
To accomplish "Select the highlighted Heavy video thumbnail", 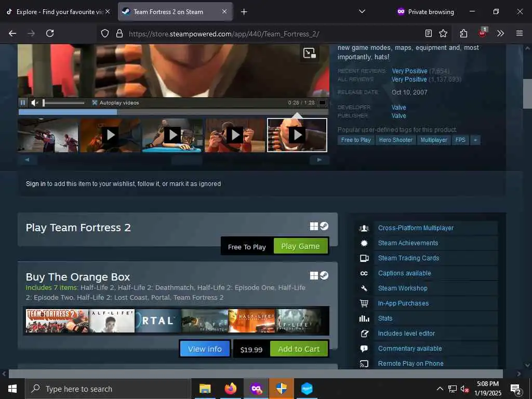I will coord(297,135).
